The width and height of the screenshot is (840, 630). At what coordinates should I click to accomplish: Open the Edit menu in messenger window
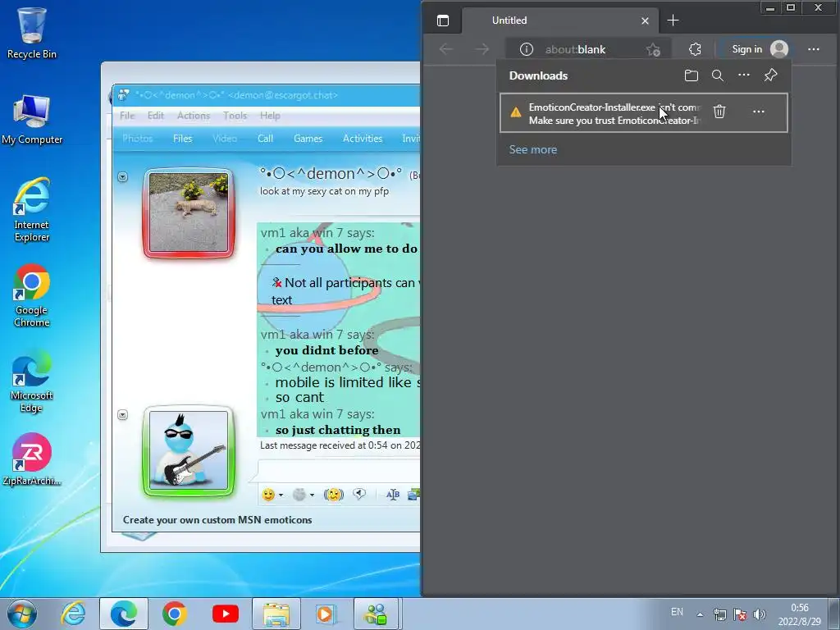pos(155,116)
